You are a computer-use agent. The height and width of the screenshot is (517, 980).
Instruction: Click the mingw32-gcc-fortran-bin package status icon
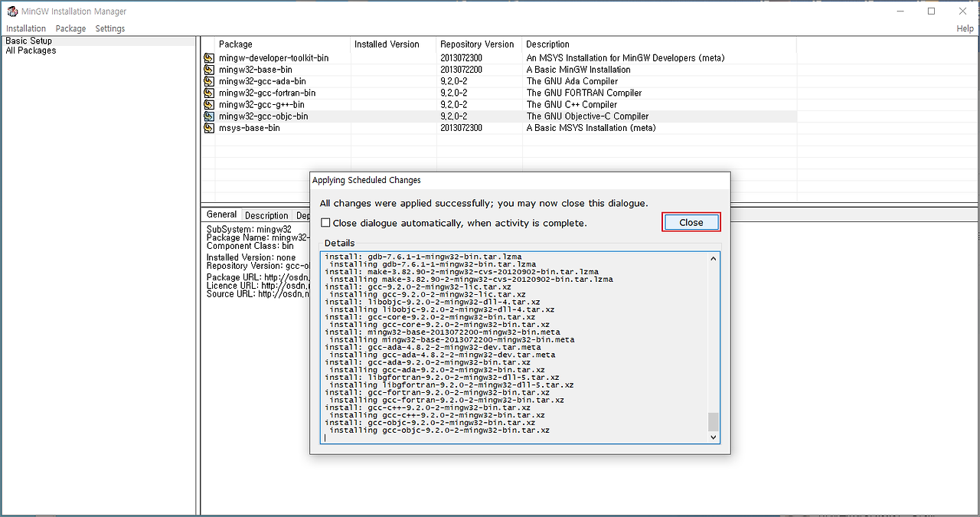pos(209,93)
